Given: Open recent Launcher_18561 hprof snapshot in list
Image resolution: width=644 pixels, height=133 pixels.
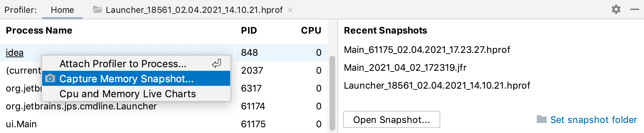Looking at the screenshot, I should (437, 85).
